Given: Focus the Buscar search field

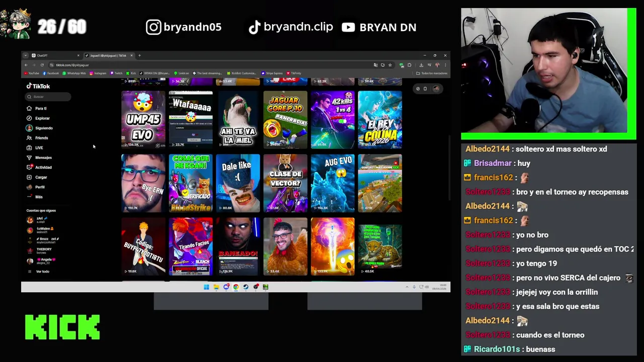Looking at the screenshot, I should 48,97.
